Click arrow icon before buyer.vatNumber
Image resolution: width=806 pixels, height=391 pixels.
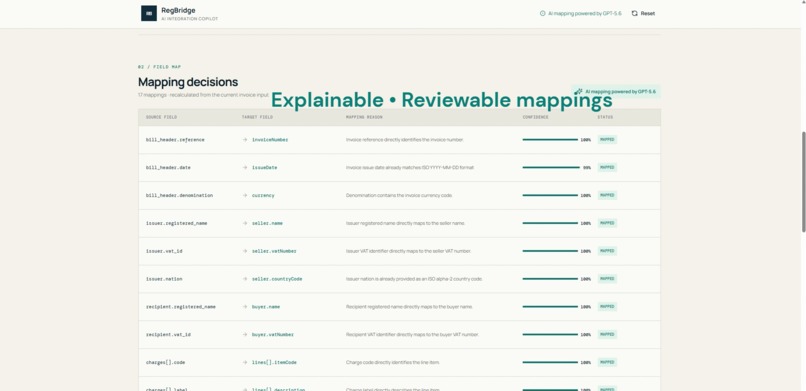point(245,334)
